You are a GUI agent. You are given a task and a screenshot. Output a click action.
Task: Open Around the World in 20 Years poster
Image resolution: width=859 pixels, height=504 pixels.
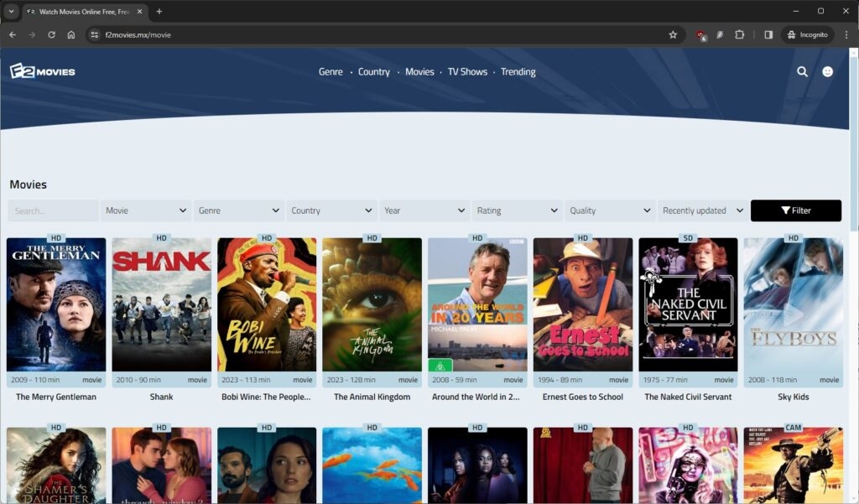(x=477, y=304)
